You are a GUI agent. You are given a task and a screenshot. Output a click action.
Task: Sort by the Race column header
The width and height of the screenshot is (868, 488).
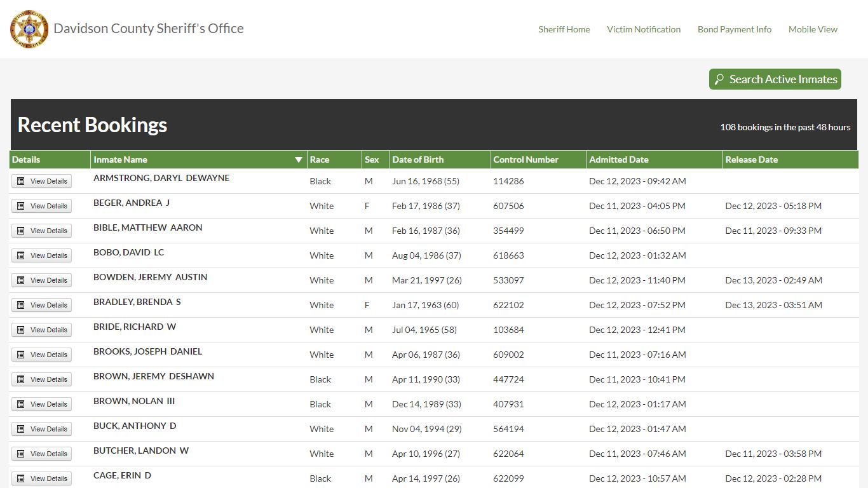tap(334, 159)
